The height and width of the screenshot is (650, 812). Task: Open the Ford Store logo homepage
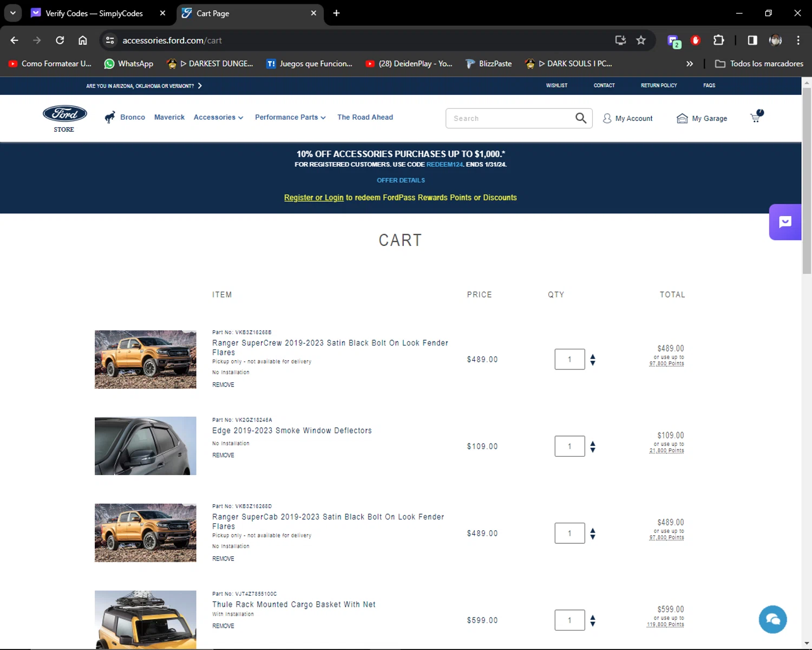tap(64, 118)
